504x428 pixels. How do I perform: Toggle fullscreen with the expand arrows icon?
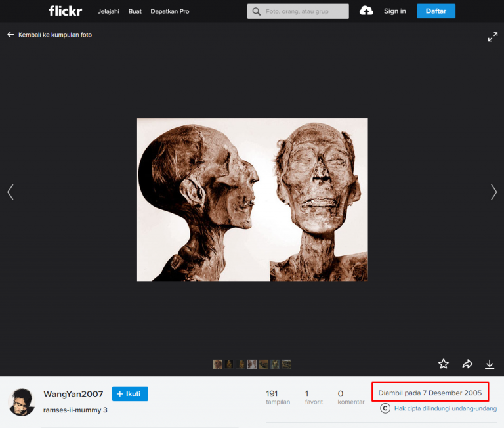point(493,37)
